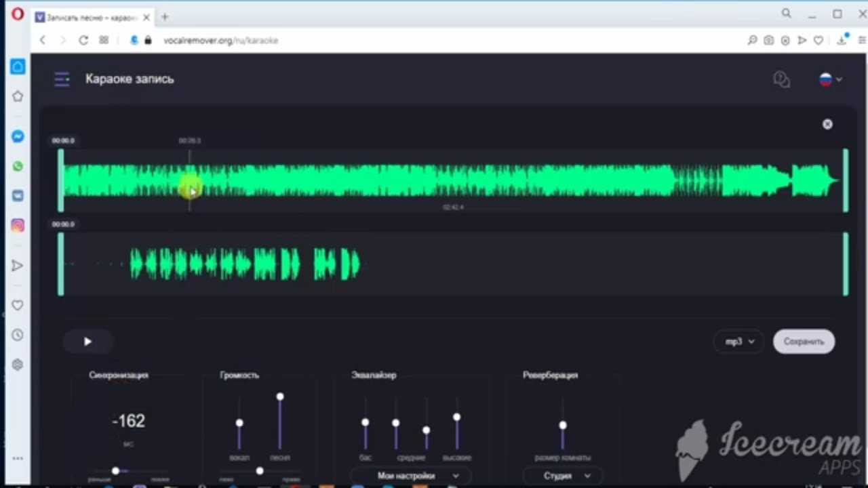This screenshot has height=488, width=868.
Task: Take a snapshot with the camera icon
Action: click(x=768, y=41)
